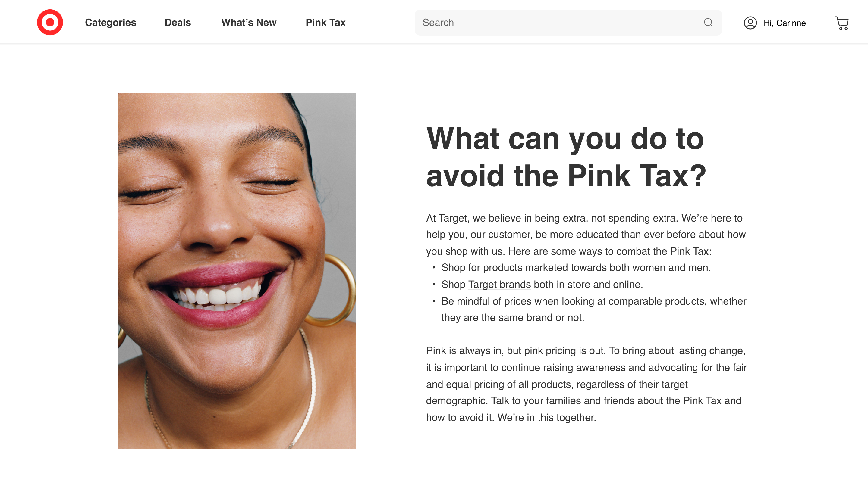
Task: Click the Target bullseye logo
Action: click(x=50, y=22)
